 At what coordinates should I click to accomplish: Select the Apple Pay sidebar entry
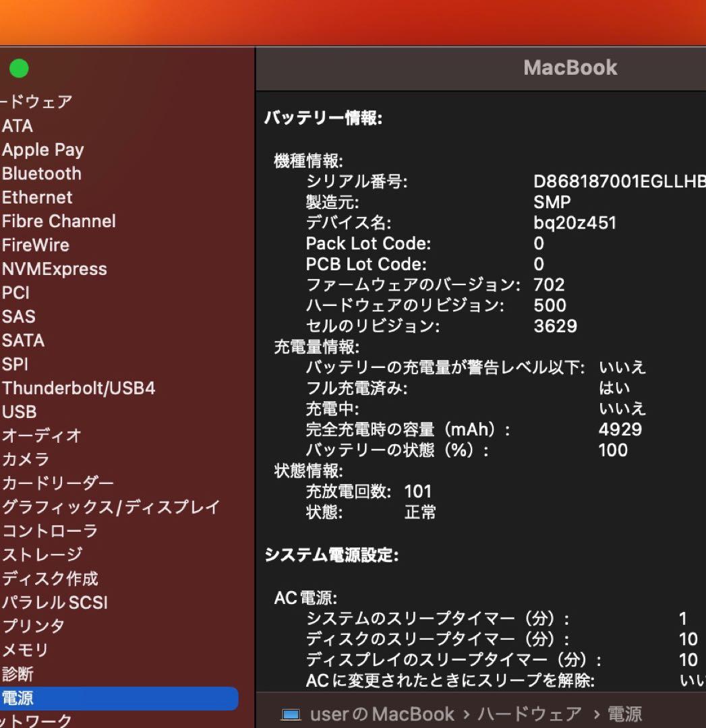pyautogui.click(x=43, y=150)
